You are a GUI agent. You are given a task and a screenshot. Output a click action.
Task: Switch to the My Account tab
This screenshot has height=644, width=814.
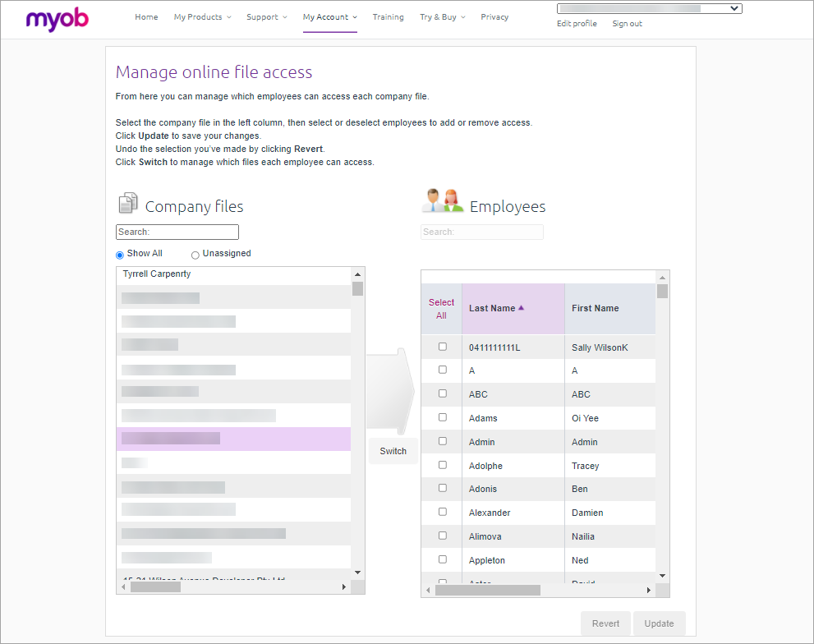pos(329,16)
